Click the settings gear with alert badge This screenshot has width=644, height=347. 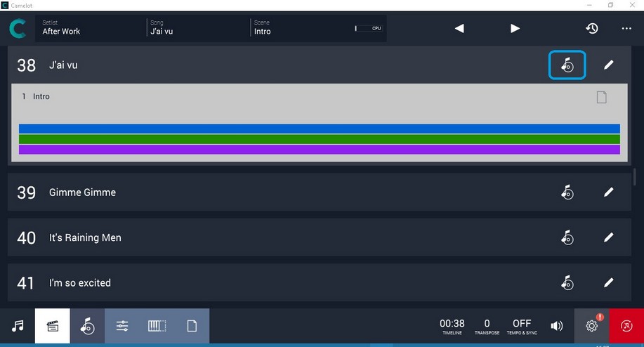click(x=591, y=326)
